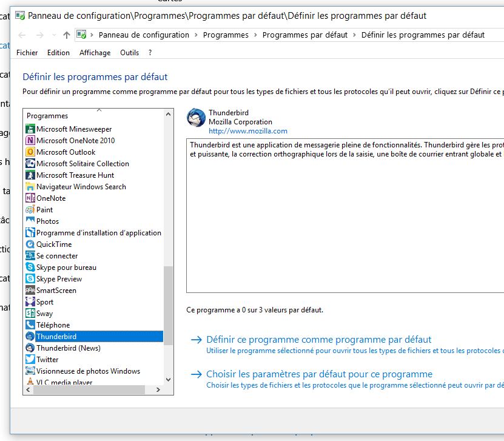The height and width of the screenshot is (441, 504).
Task: Click the Twitter bird icon
Action: 30,359
